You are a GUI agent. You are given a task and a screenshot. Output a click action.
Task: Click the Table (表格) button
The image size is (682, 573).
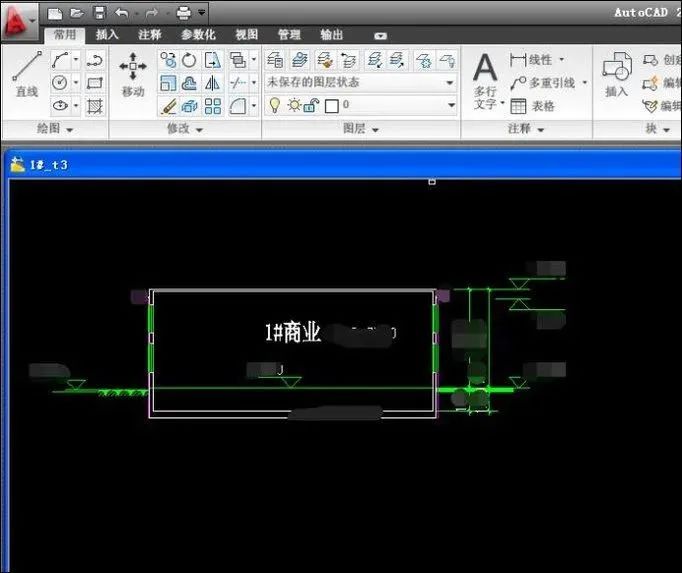point(533,106)
